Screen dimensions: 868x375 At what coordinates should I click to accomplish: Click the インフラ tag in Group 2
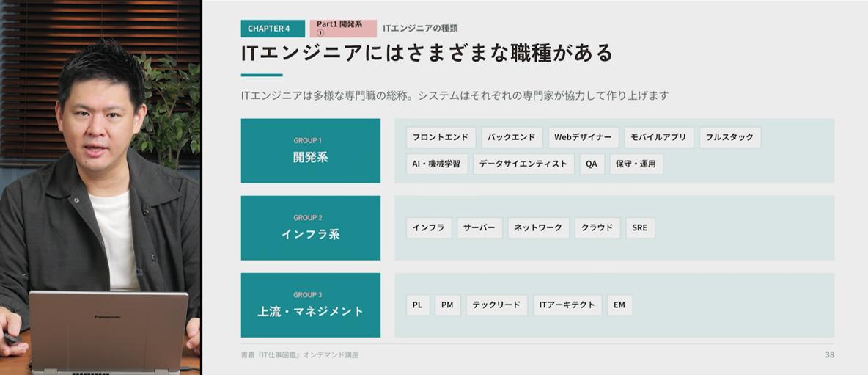[429, 227]
